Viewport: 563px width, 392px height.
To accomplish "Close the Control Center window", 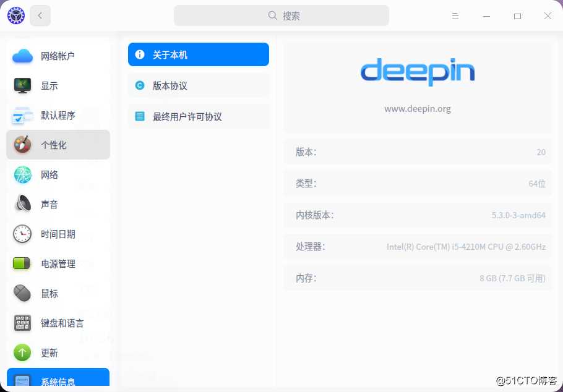I will point(548,16).
